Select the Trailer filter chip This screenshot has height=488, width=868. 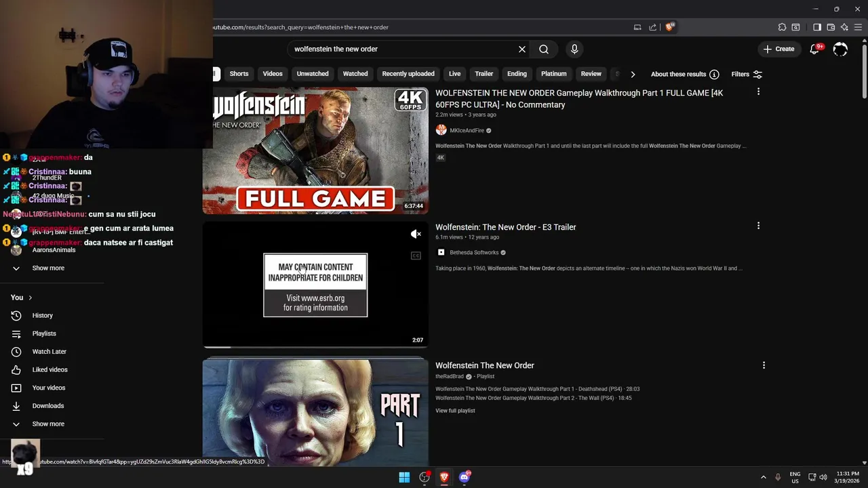tap(484, 74)
